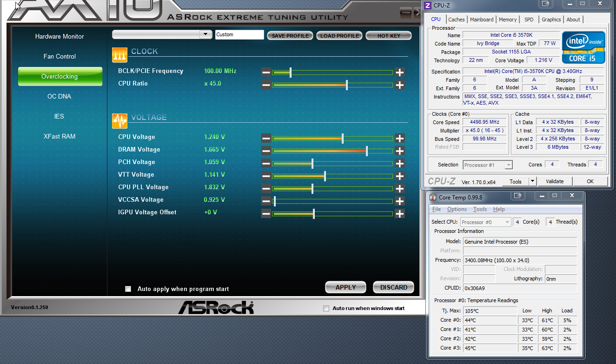Click the BCLK/PCIE Frequency slider handle
The image size is (616, 364).
click(x=291, y=73)
